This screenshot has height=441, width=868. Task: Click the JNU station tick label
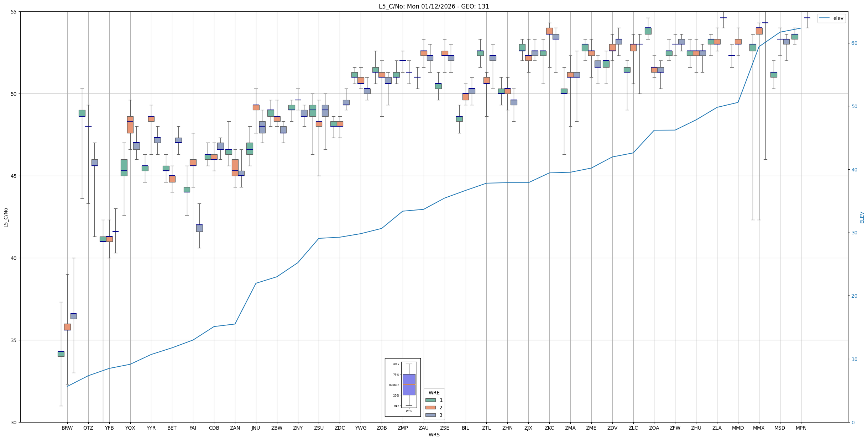256,428
